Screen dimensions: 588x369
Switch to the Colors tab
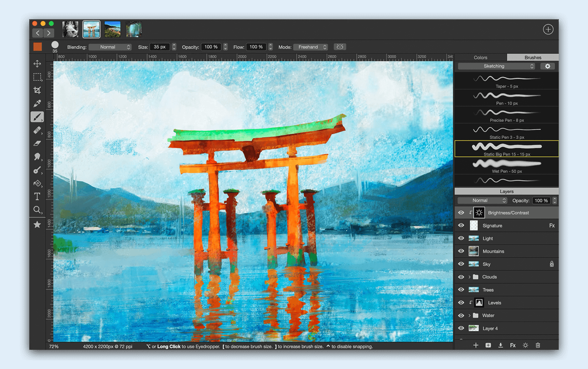point(480,58)
